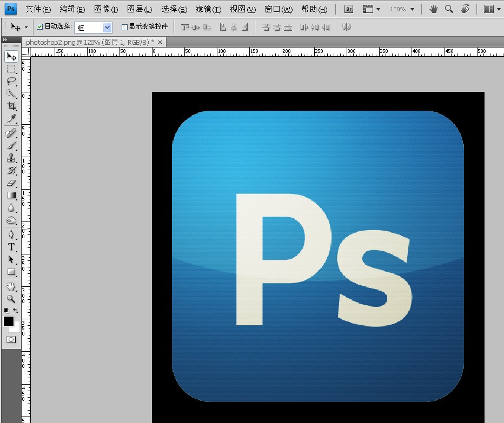This screenshot has height=423, width=504.
Task: Select the Crop tool
Action: pos(11,106)
